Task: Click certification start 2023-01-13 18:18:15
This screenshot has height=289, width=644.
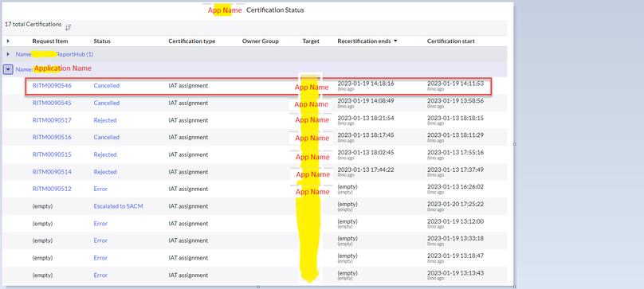Action: coord(455,118)
